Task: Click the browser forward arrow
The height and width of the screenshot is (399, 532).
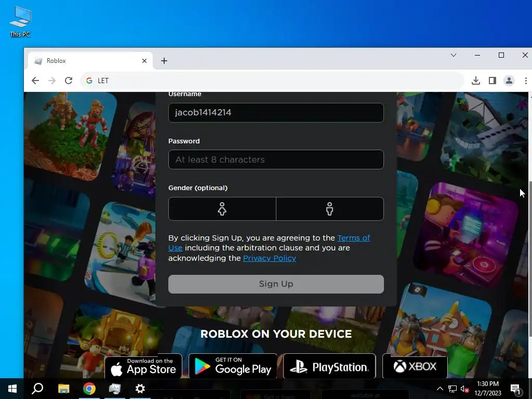Action: pyautogui.click(x=52, y=81)
